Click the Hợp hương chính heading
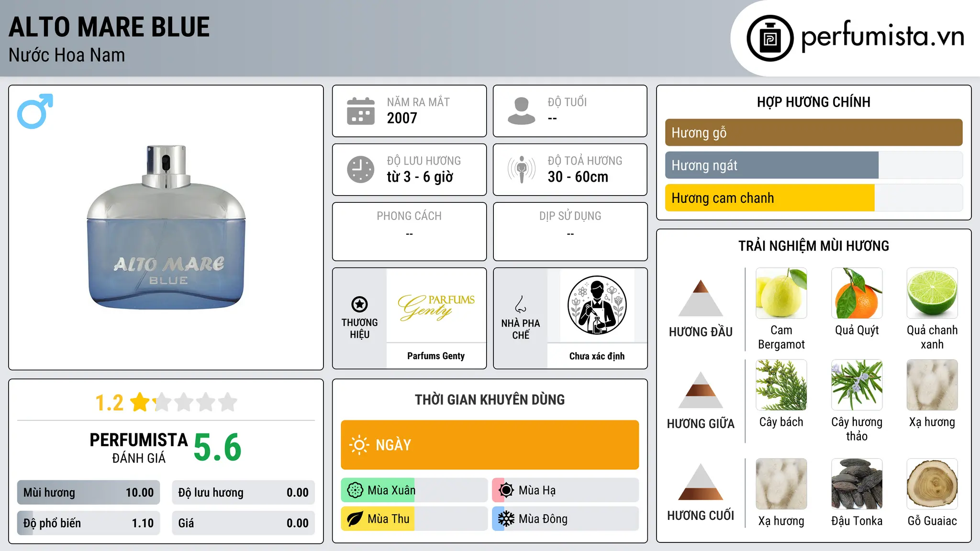This screenshot has width=980, height=551. [x=813, y=102]
